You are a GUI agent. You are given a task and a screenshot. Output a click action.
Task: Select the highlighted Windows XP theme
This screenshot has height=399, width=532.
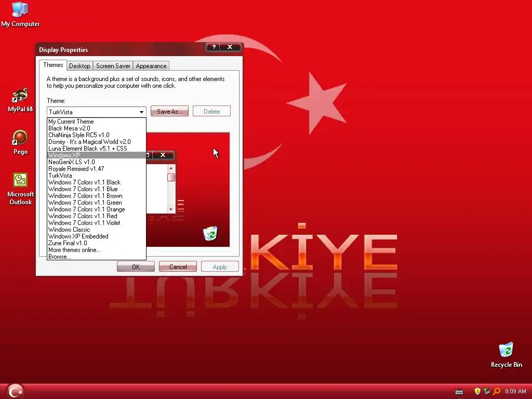(96, 155)
